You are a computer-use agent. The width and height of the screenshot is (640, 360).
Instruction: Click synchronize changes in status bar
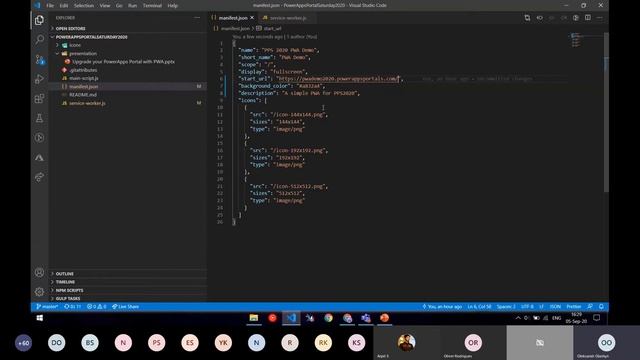click(x=73, y=307)
